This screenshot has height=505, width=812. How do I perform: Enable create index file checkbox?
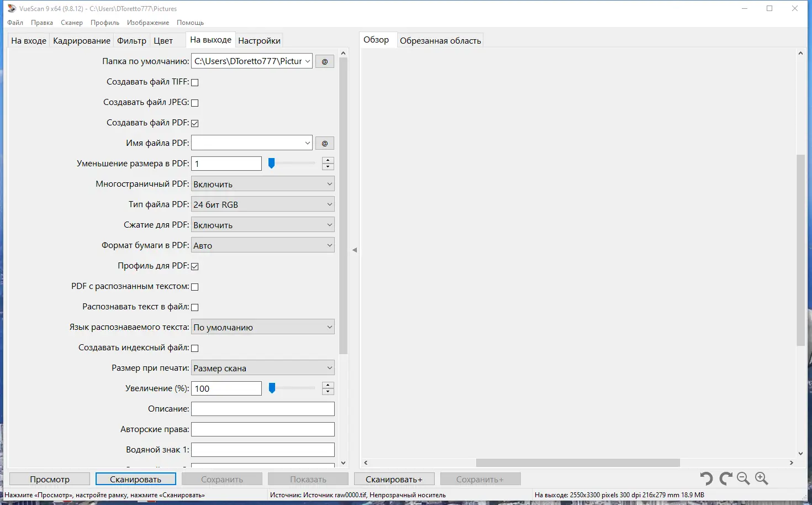(x=194, y=348)
